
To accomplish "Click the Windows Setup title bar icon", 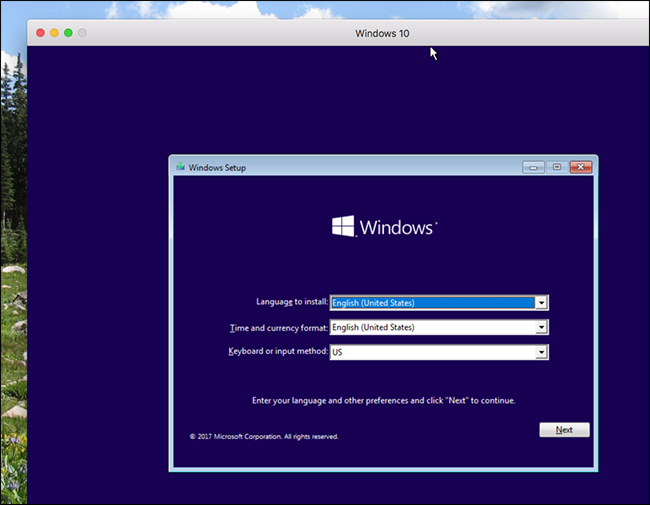I will [x=180, y=167].
